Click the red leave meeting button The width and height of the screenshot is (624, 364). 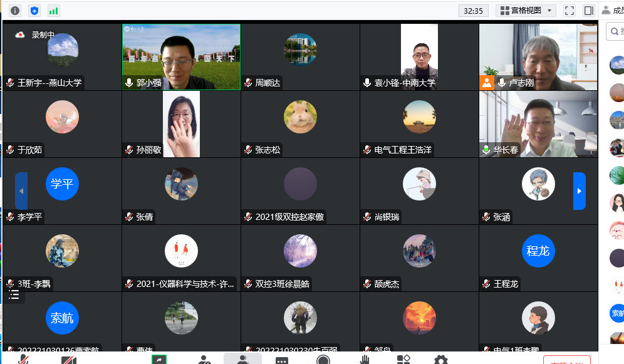pos(566,360)
